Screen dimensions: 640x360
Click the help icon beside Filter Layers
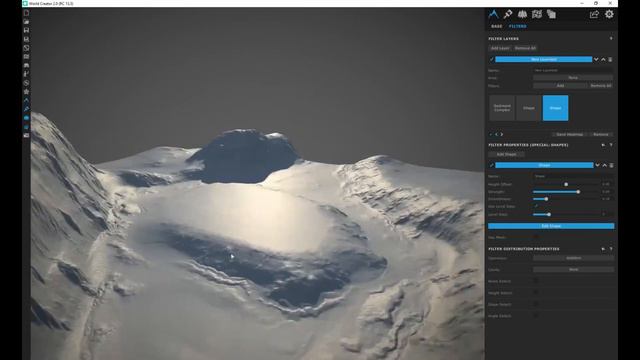click(611, 38)
